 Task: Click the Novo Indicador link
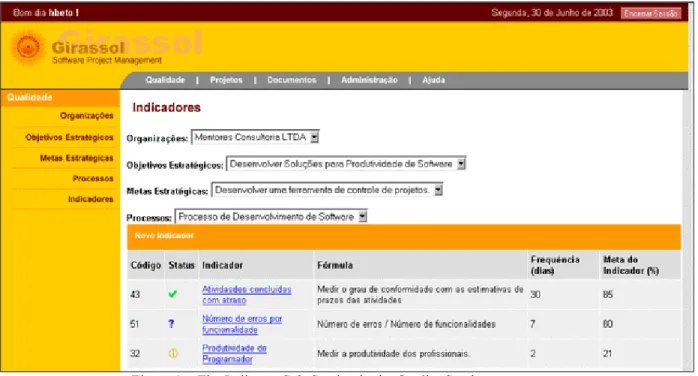pos(164,235)
